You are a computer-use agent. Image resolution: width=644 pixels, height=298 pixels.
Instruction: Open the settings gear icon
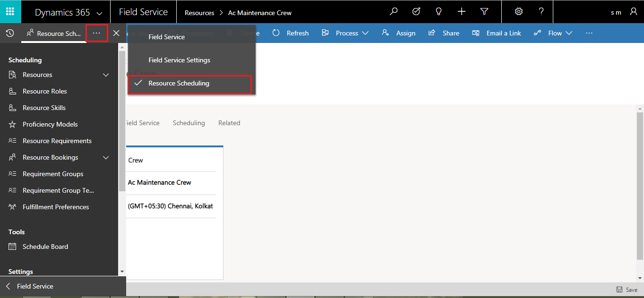pos(519,12)
